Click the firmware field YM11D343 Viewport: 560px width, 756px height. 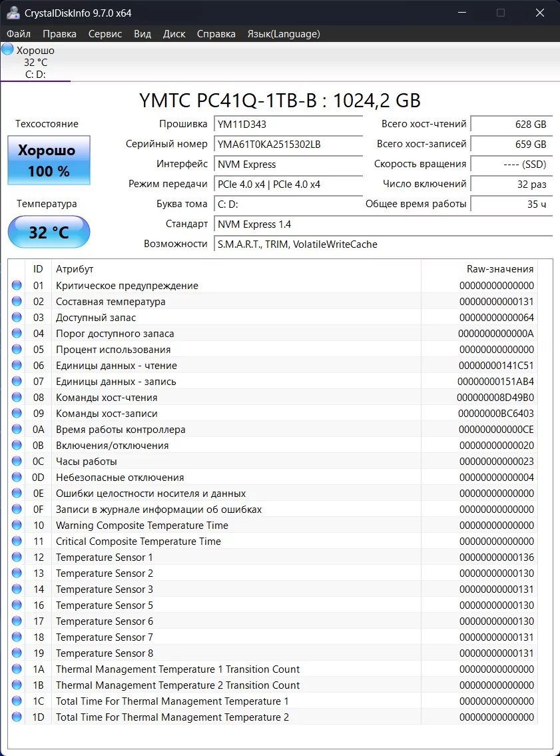(x=288, y=124)
